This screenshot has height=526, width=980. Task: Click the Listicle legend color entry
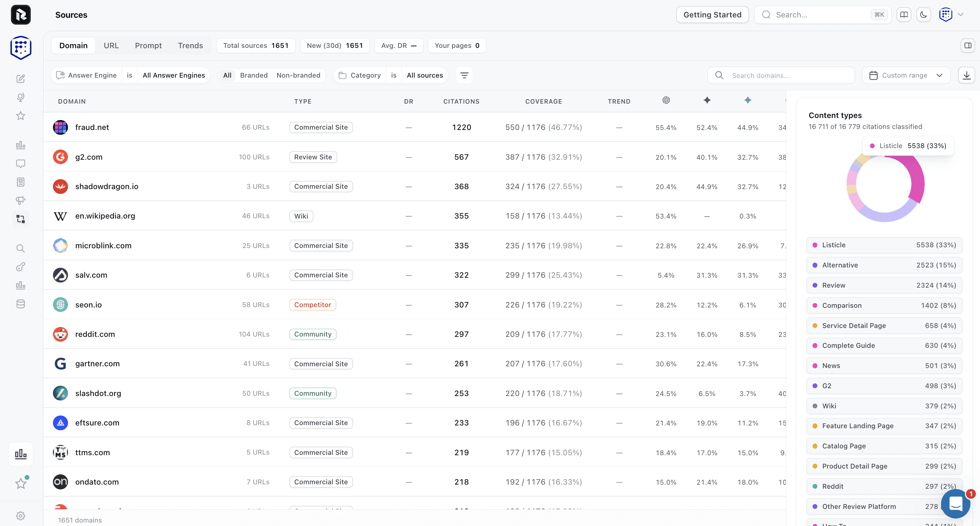[x=885, y=245]
